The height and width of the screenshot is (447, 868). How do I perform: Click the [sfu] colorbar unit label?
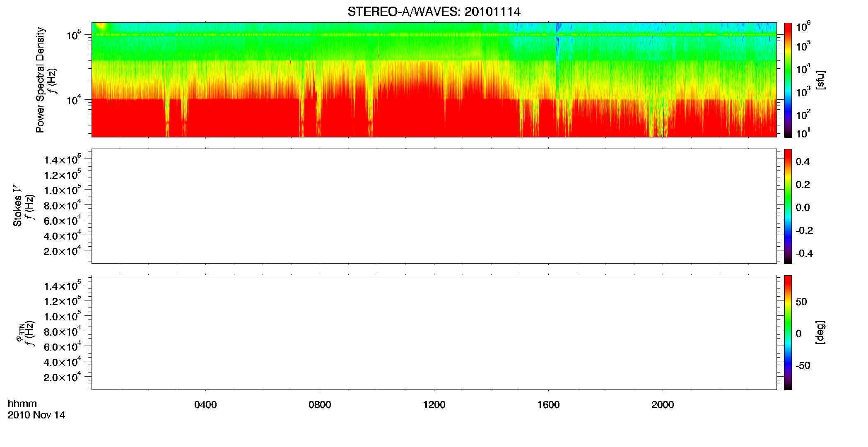click(820, 80)
